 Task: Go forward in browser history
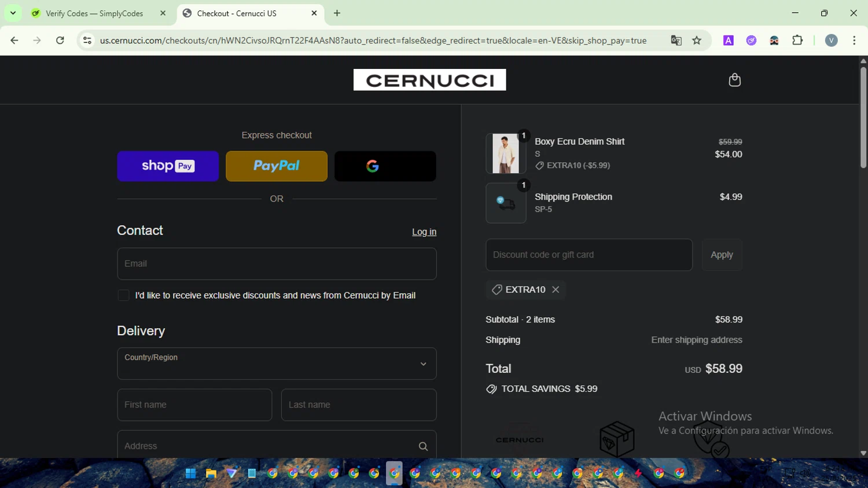click(37, 41)
